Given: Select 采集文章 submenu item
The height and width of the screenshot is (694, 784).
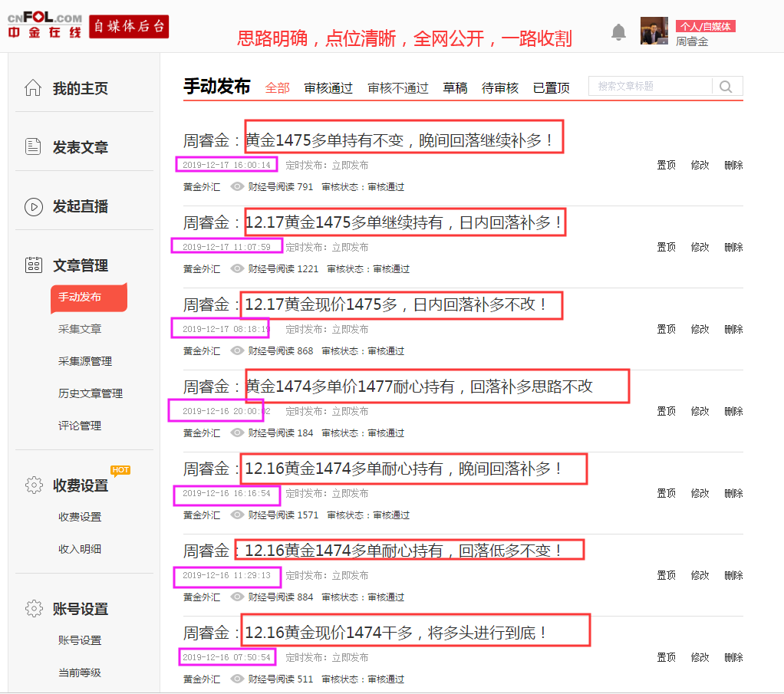Looking at the screenshot, I should tap(80, 329).
